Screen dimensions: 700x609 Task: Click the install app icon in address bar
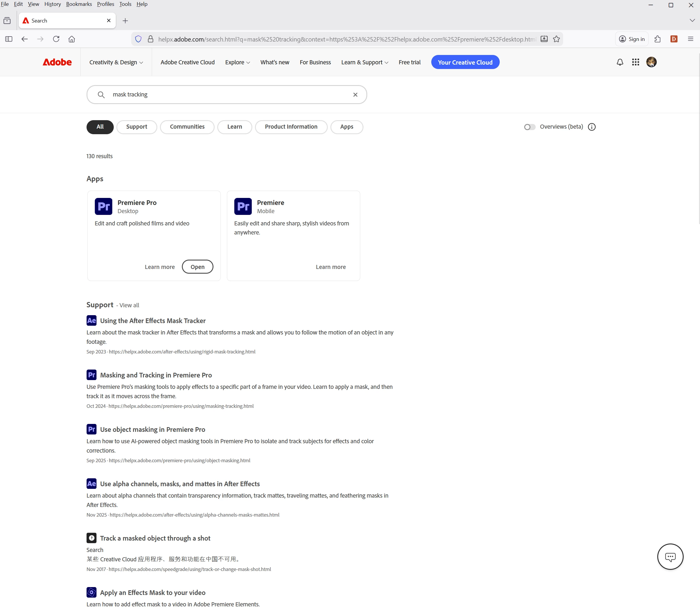(x=544, y=39)
